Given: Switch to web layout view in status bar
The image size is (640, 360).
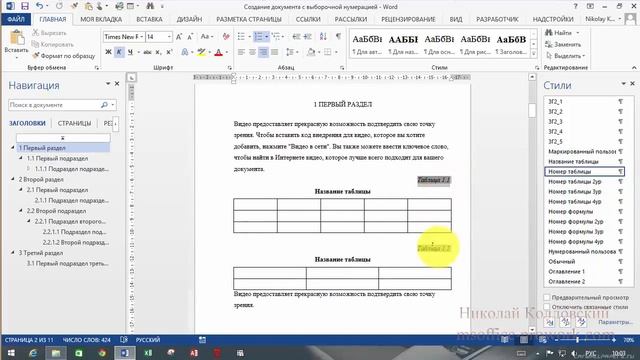Looking at the screenshot, I should point(542,340).
